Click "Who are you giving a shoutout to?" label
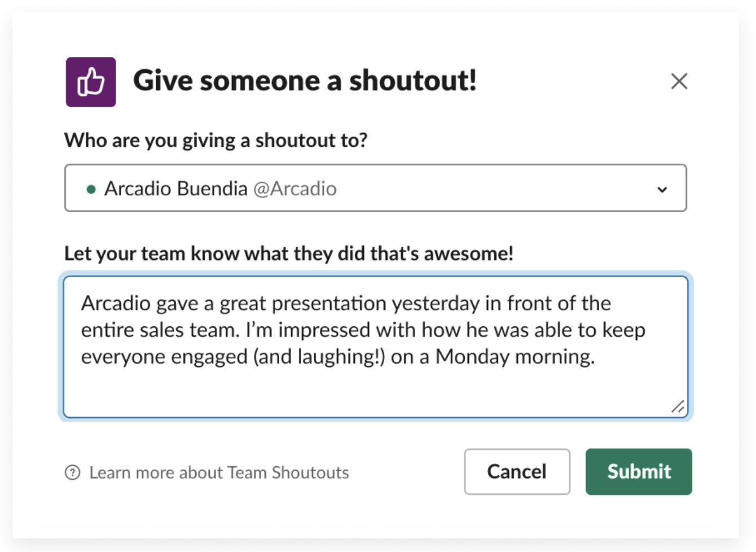 [x=216, y=141]
